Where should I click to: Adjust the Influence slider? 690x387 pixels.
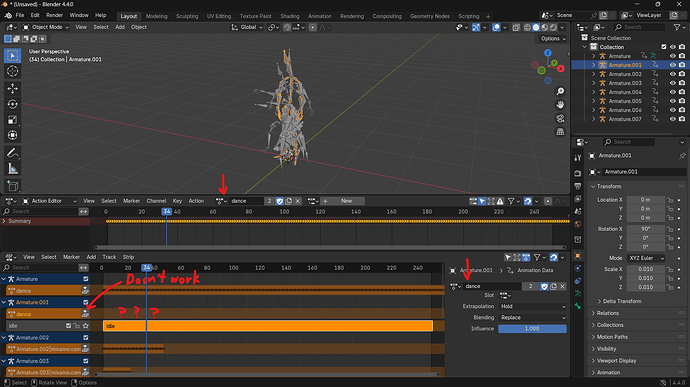click(532, 329)
